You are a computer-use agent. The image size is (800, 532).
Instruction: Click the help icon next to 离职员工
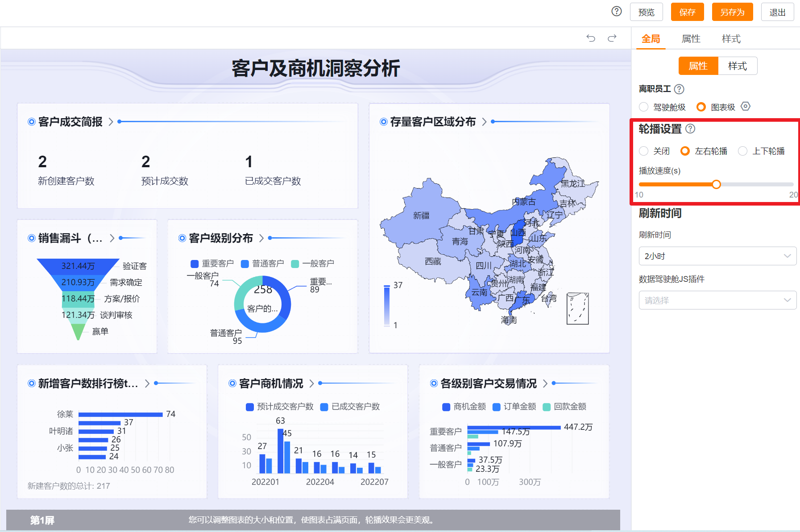tap(679, 89)
